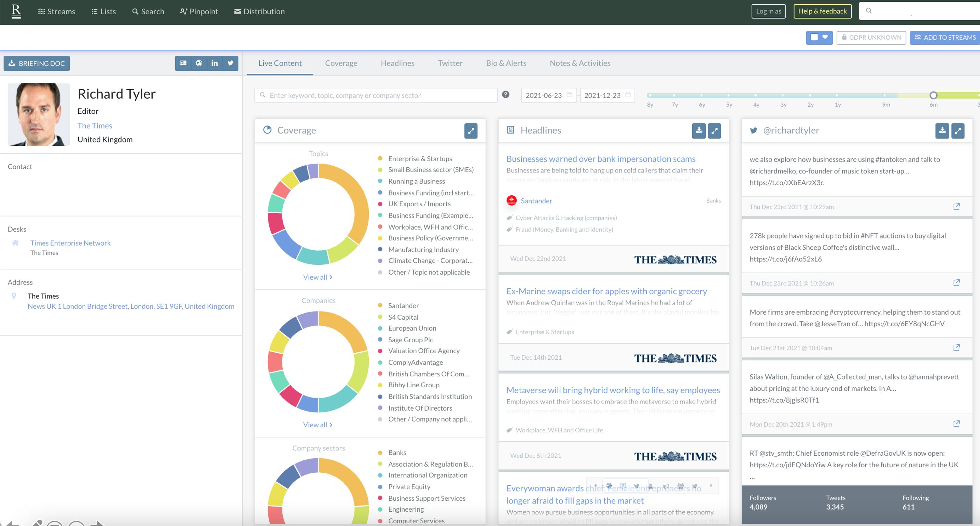980x526 pixels.
Task: Click the keyword search input field
Action: (376, 95)
